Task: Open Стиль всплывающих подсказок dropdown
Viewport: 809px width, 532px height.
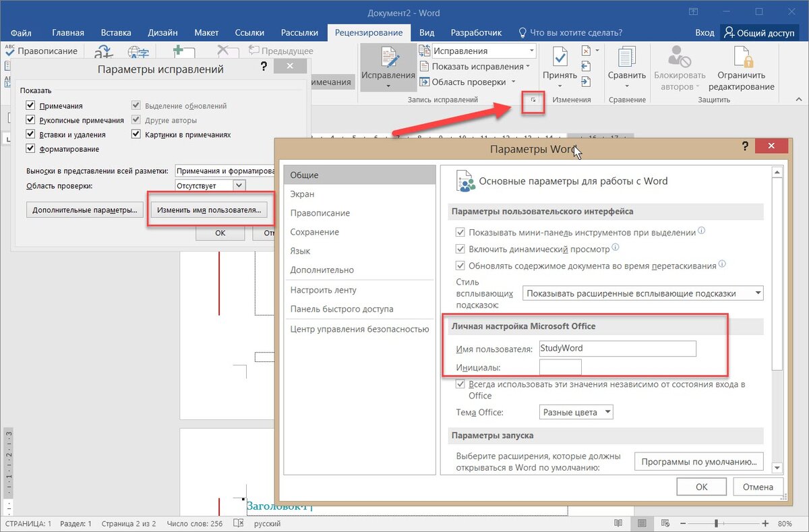Action: 643,293
